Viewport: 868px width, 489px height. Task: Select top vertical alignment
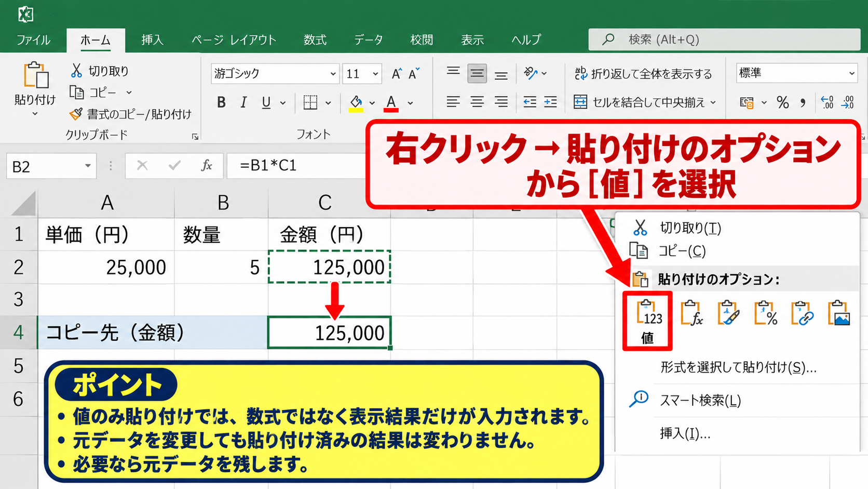(453, 72)
